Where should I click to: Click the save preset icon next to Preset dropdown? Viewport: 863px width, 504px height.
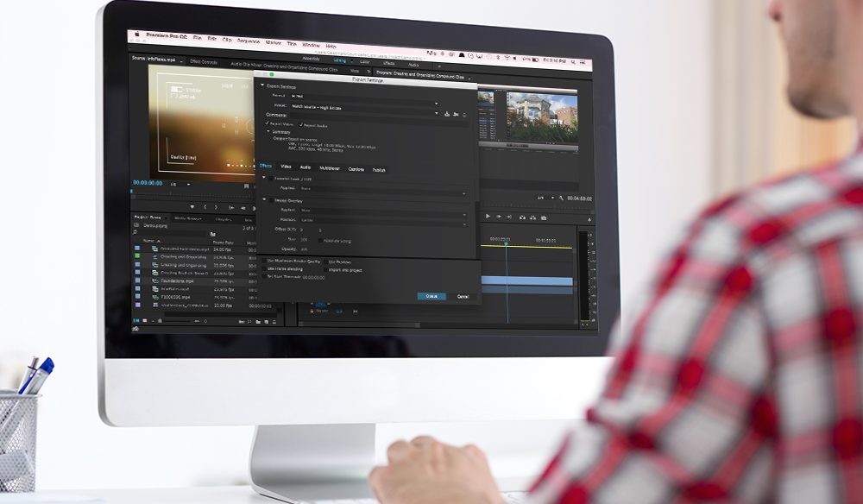[x=446, y=113]
